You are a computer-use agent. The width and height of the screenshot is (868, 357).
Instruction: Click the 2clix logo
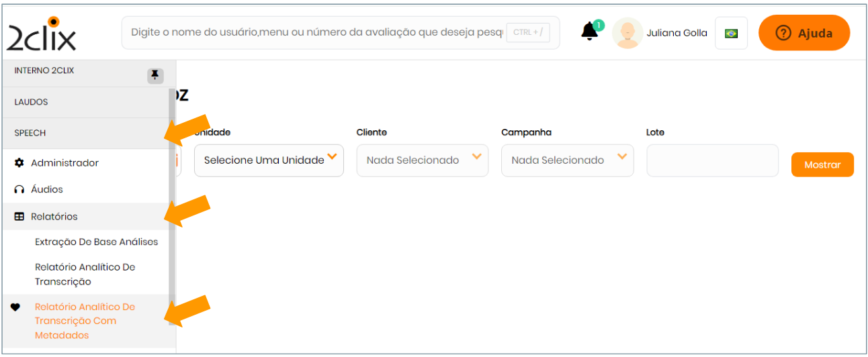coord(42,34)
